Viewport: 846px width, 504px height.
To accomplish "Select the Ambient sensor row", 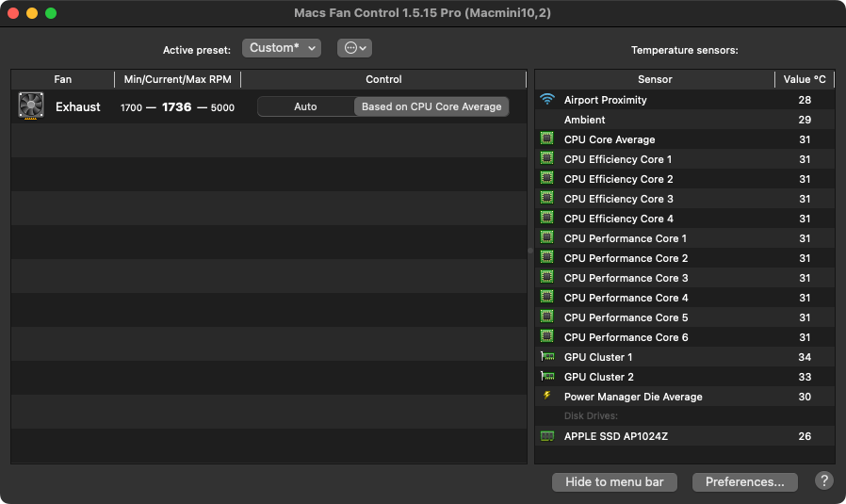I will point(685,120).
